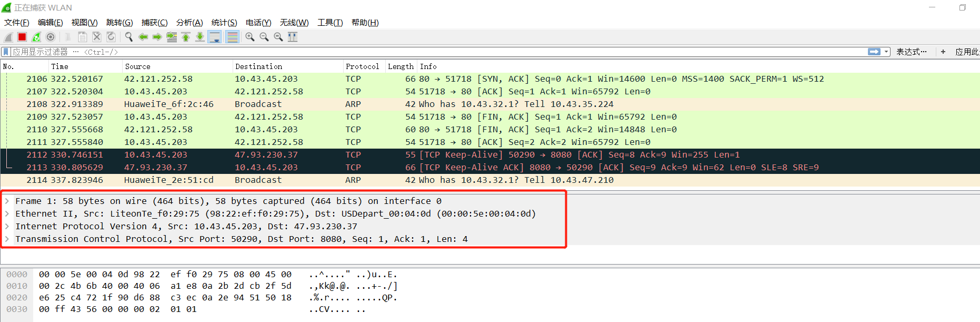The height and width of the screenshot is (322, 980).
Task: Click the close capture file icon
Action: [x=97, y=37]
